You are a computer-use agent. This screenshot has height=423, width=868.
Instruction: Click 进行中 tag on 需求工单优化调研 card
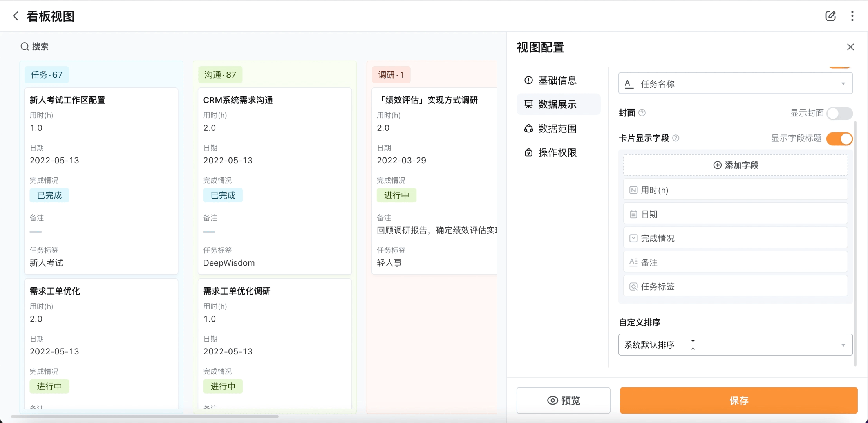pos(223,387)
